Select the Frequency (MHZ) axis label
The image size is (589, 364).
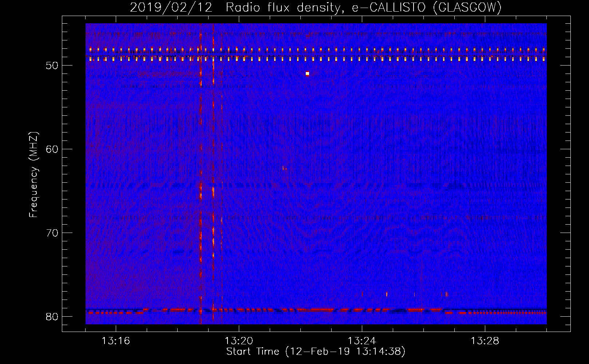tap(33, 175)
